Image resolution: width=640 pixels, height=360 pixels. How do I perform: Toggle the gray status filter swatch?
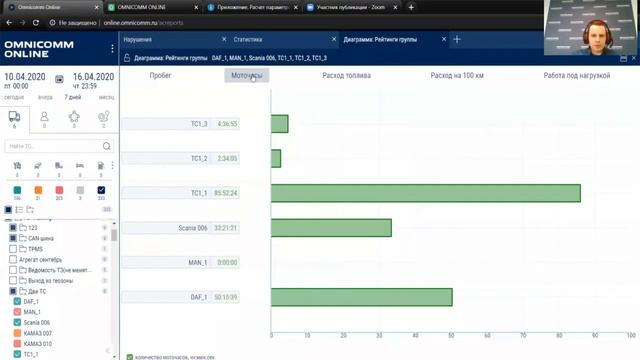coord(80,190)
